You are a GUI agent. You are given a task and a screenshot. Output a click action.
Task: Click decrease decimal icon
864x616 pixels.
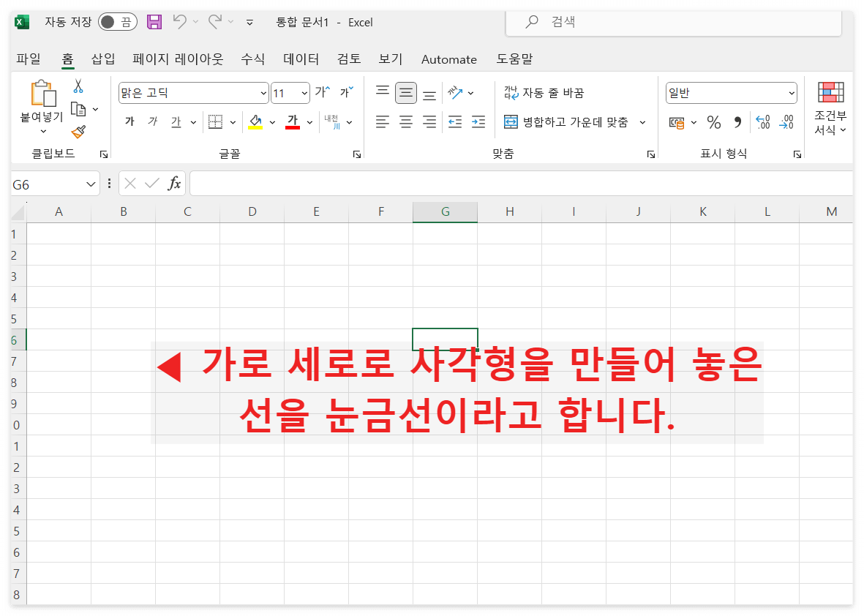[x=786, y=122]
